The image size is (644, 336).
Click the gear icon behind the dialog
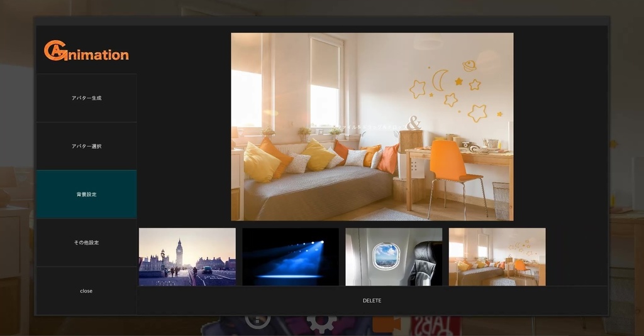(322, 323)
